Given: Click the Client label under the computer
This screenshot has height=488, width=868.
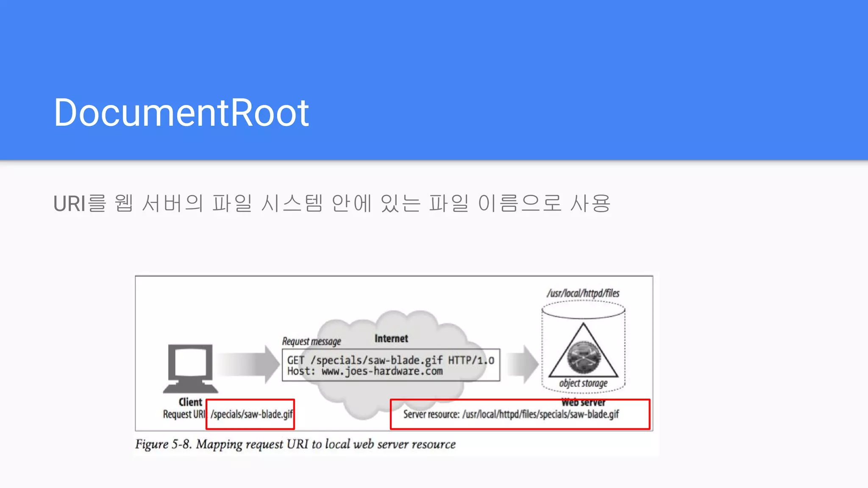Looking at the screenshot, I should coord(190,402).
